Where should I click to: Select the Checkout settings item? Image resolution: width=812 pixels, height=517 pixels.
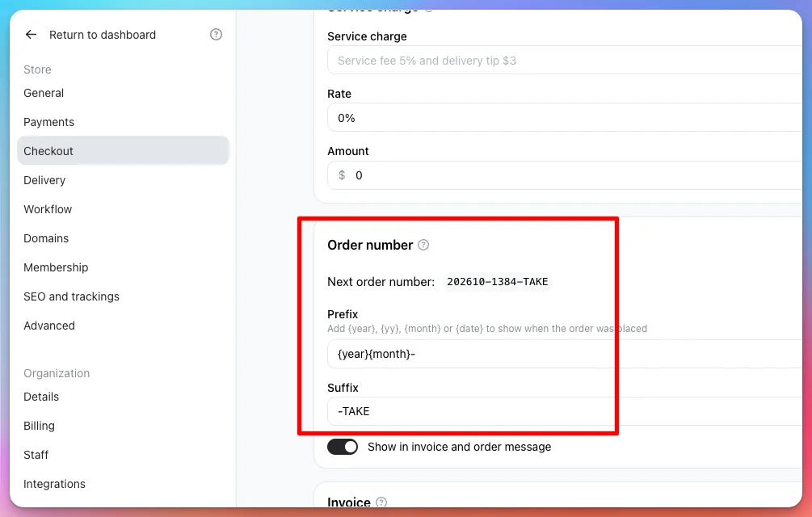pyautogui.click(x=124, y=150)
